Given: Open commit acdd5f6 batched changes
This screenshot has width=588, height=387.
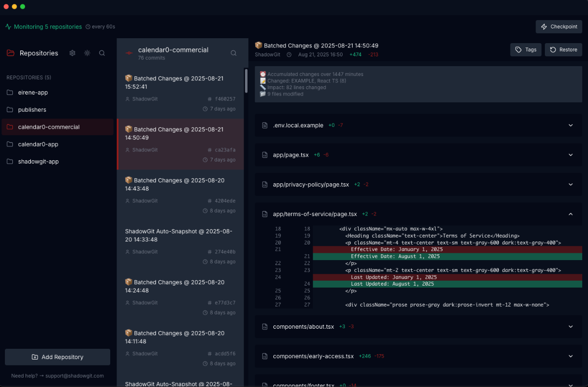Looking at the screenshot, I should point(180,348).
